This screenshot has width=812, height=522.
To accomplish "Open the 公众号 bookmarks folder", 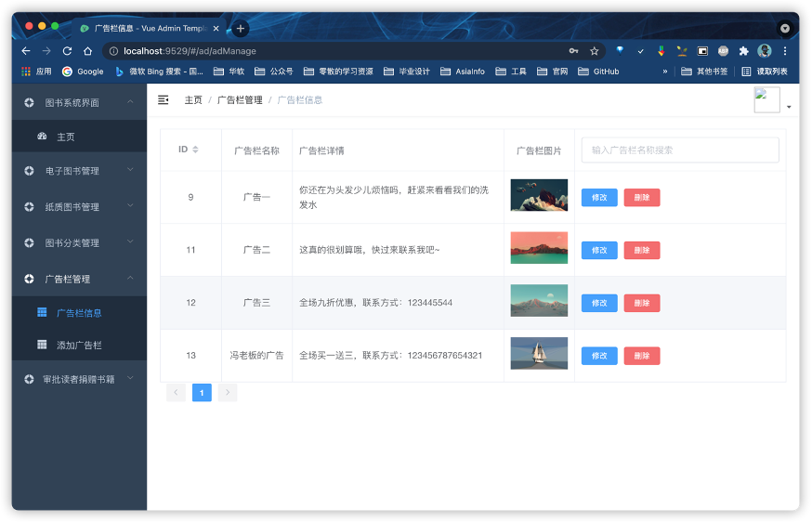I will (x=274, y=72).
